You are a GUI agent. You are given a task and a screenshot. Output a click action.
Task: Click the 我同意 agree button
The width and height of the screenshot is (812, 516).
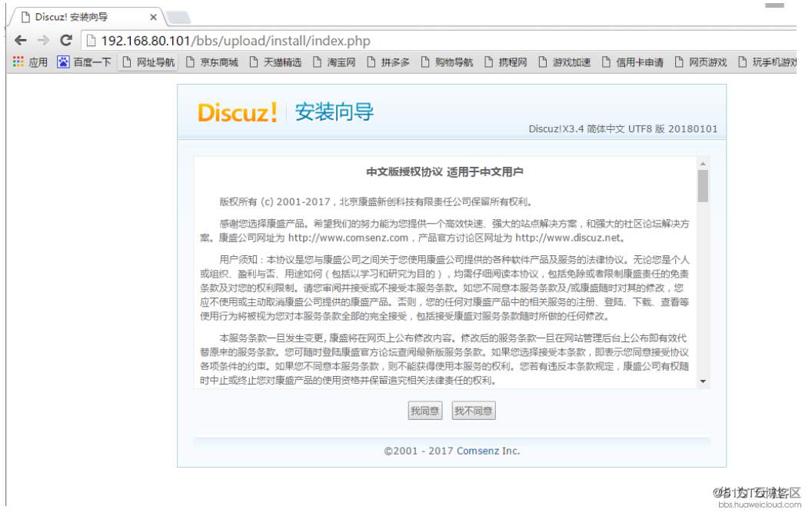pyautogui.click(x=425, y=411)
